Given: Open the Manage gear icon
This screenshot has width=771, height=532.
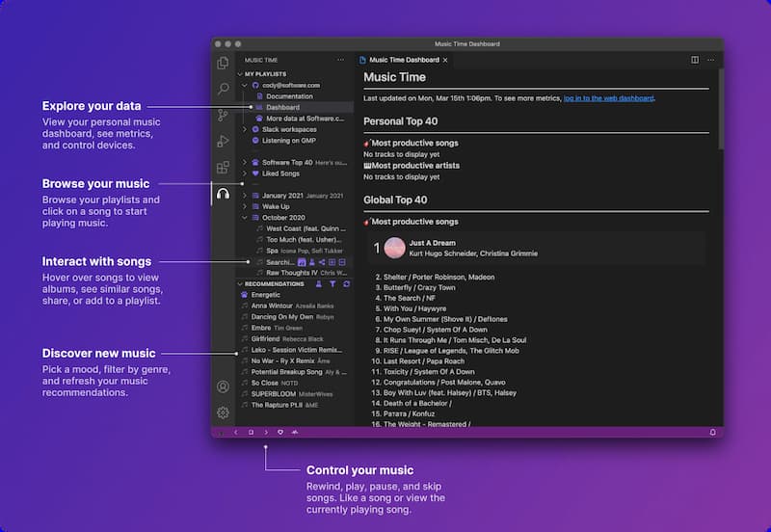Looking at the screenshot, I should [223, 412].
